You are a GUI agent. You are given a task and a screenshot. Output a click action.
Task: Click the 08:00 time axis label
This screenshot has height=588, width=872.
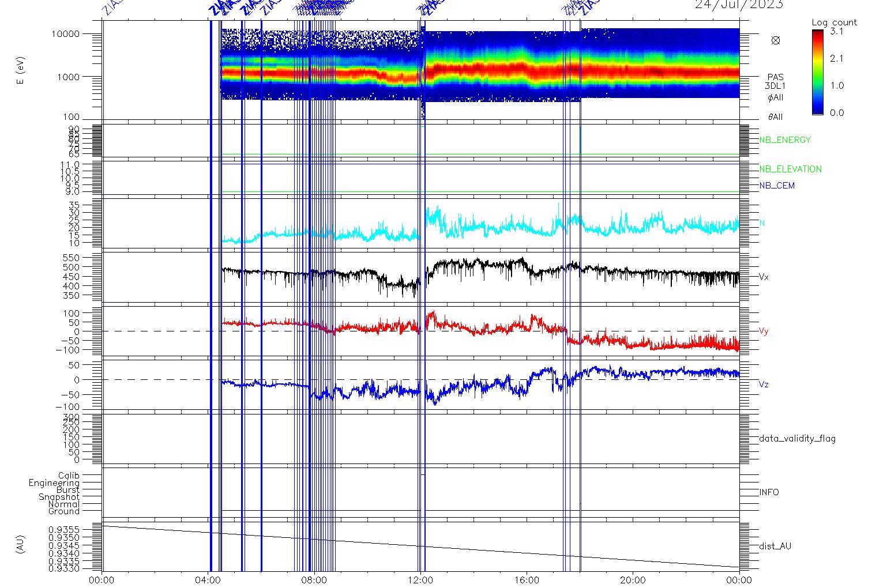click(x=315, y=580)
